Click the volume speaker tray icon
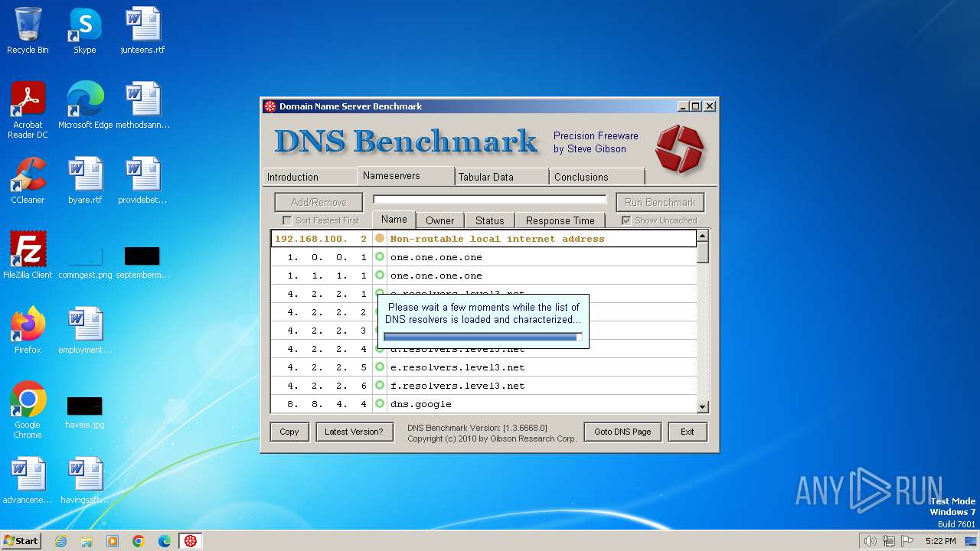 pos(870,541)
